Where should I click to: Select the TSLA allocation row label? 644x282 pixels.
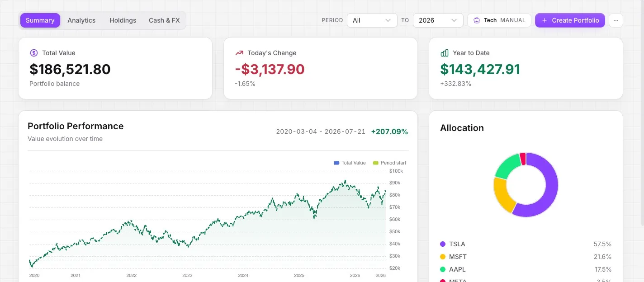click(457, 244)
